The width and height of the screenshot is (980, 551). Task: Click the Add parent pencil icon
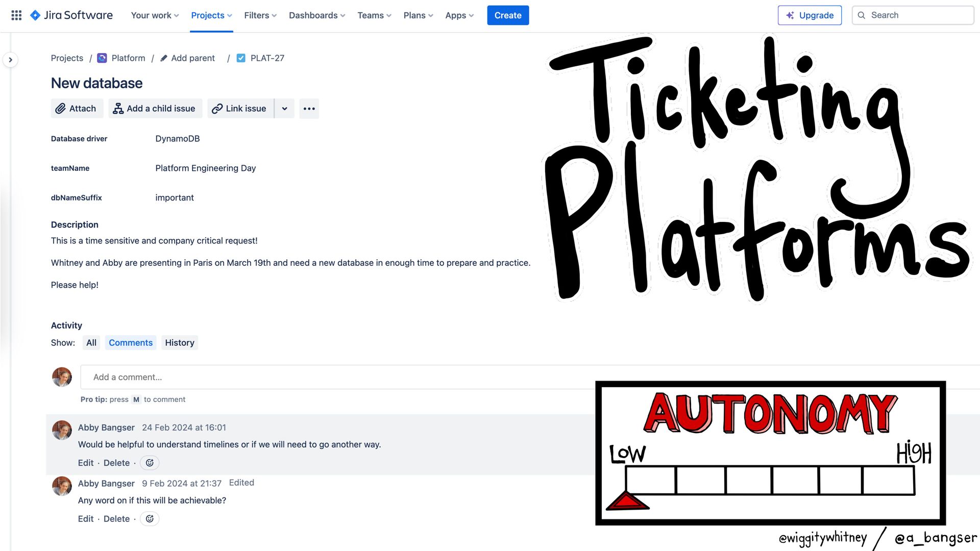164,58
